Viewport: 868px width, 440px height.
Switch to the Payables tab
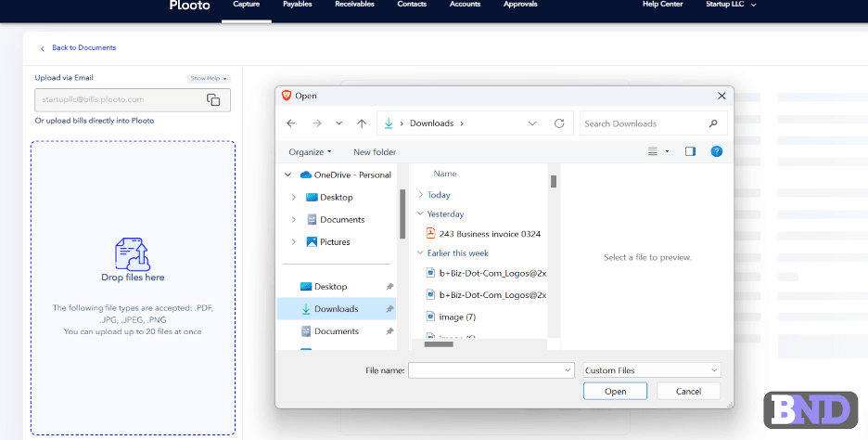pos(297,5)
